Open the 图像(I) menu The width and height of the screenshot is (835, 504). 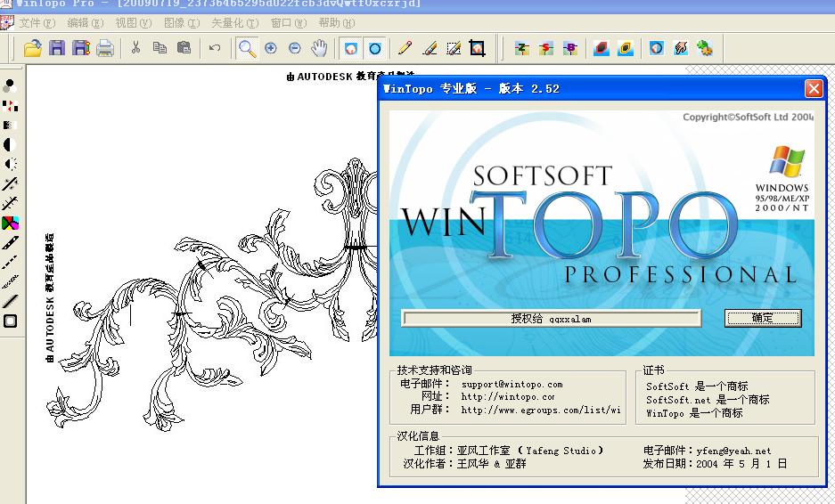point(182,23)
